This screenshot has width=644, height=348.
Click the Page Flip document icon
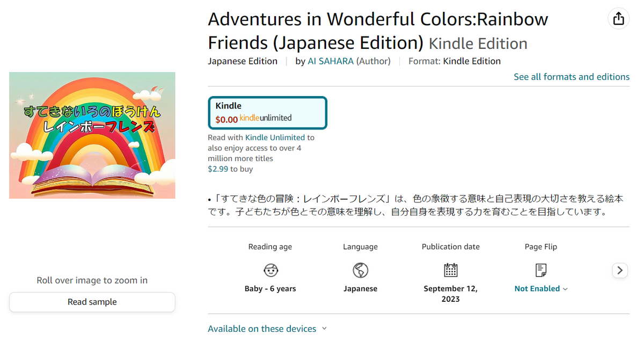click(541, 270)
